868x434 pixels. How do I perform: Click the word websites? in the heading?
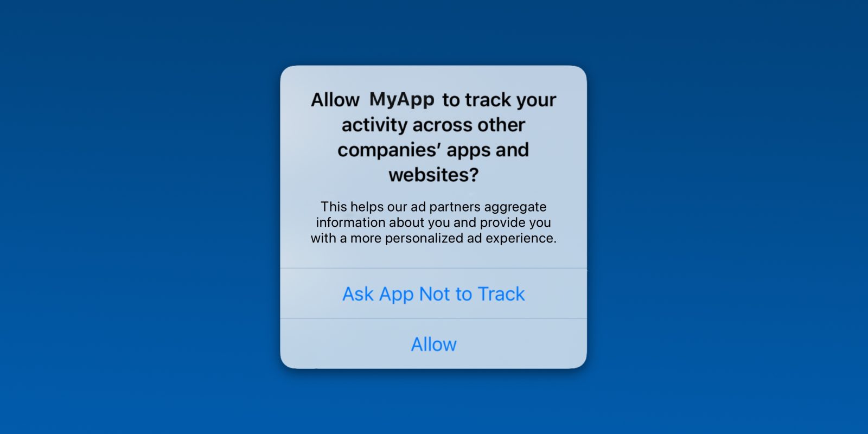click(x=433, y=175)
